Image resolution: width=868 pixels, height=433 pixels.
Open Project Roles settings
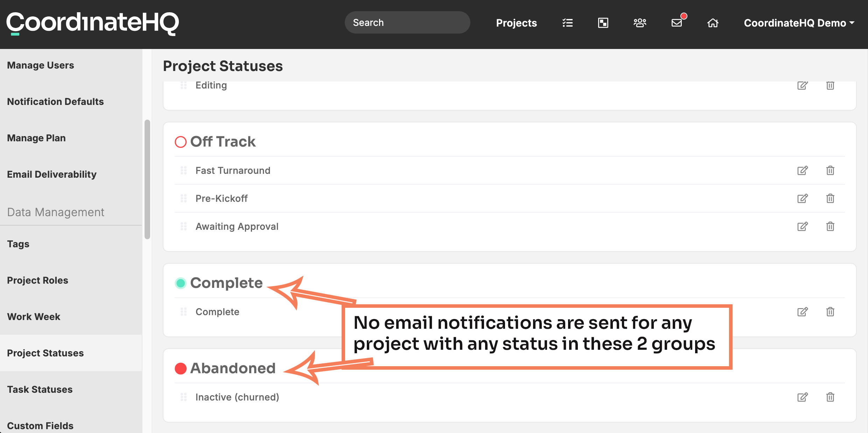point(38,280)
